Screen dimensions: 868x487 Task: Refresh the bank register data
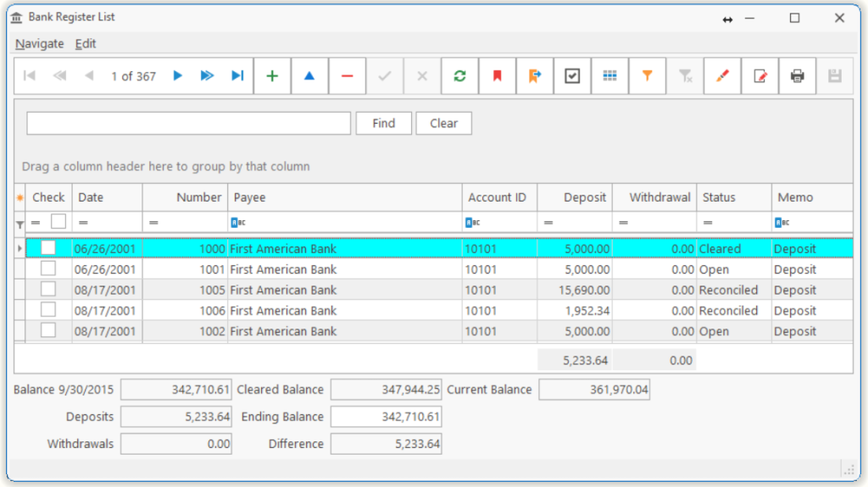459,76
